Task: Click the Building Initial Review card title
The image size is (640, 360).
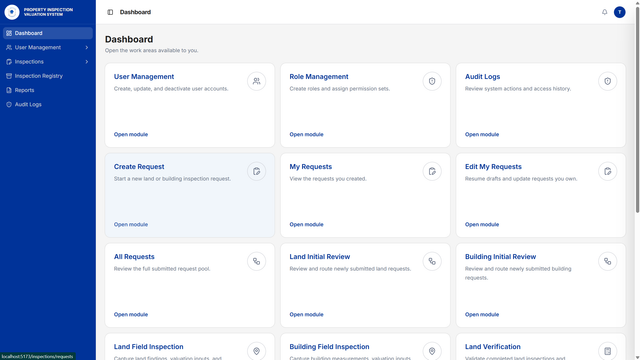Action: [500, 257]
